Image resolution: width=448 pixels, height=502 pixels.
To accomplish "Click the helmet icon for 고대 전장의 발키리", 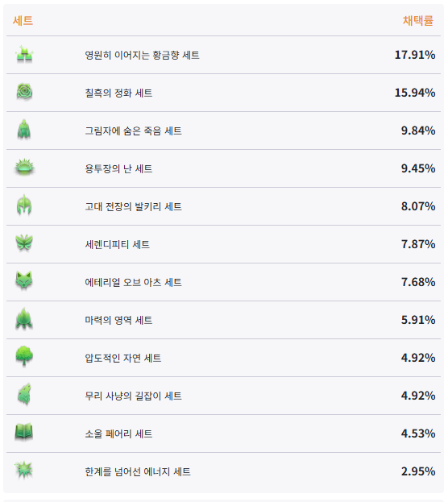I will click(24, 205).
